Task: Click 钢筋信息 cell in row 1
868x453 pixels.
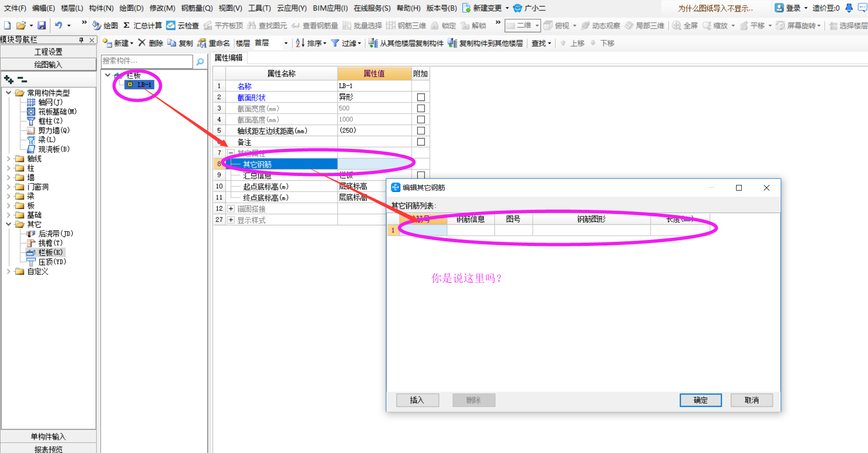Action: coord(470,230)
